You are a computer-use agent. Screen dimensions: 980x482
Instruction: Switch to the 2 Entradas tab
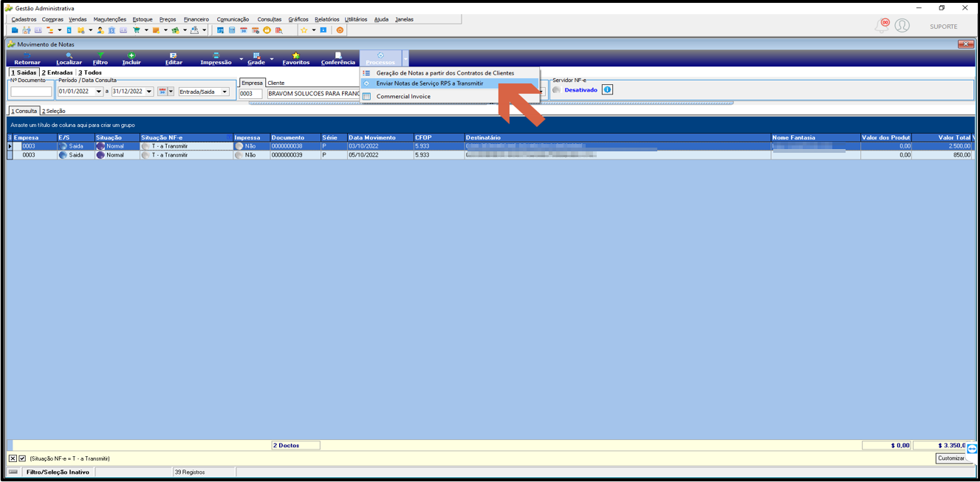(57, 72)
